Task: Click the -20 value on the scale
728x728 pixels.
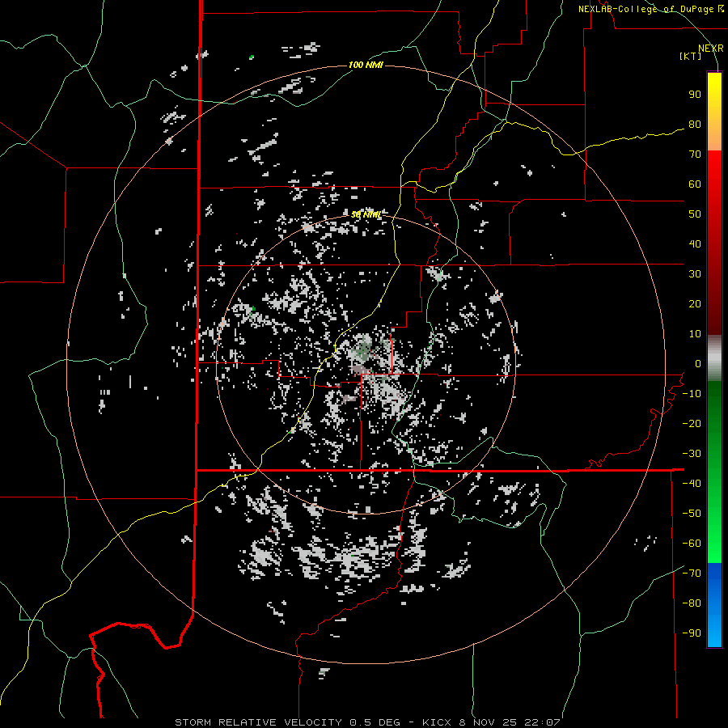Action: click(692, 423)
